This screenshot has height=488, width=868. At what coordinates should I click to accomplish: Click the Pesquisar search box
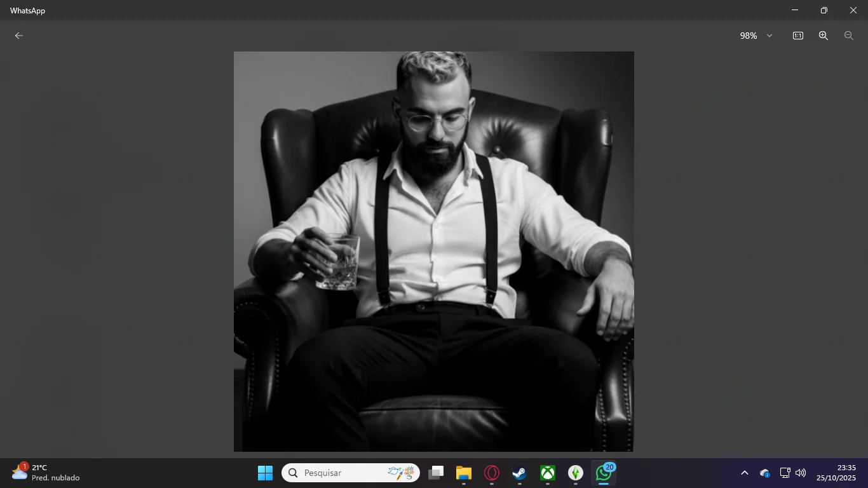click(x=343, y=473)
